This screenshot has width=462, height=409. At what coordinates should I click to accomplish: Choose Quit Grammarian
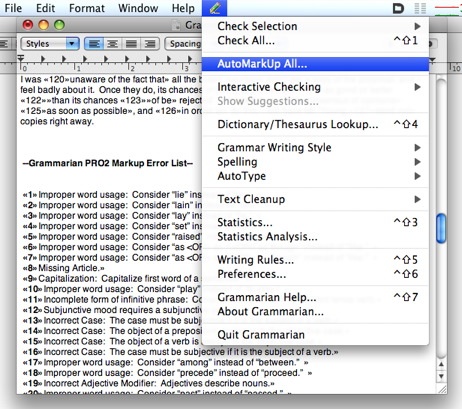(315, 335)
